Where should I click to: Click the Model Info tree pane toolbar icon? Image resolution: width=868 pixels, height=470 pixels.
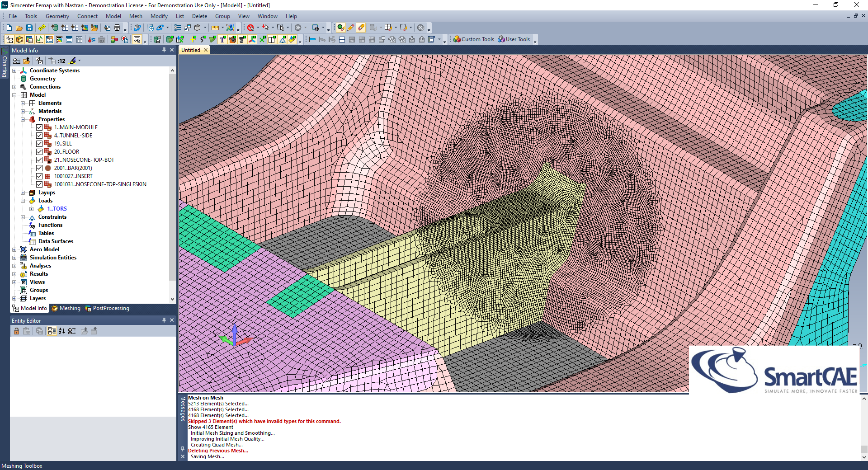(x=9, y=39)
